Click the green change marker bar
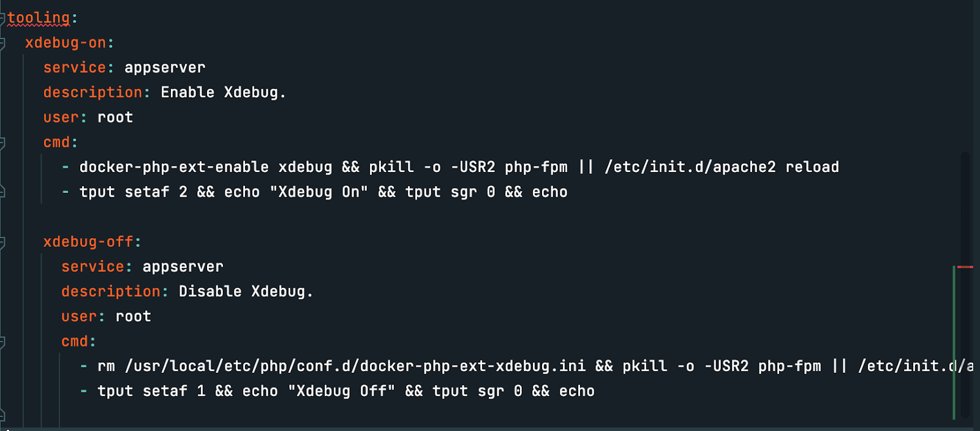Screen dimensions: 980x431 click(x=954, y=343)
